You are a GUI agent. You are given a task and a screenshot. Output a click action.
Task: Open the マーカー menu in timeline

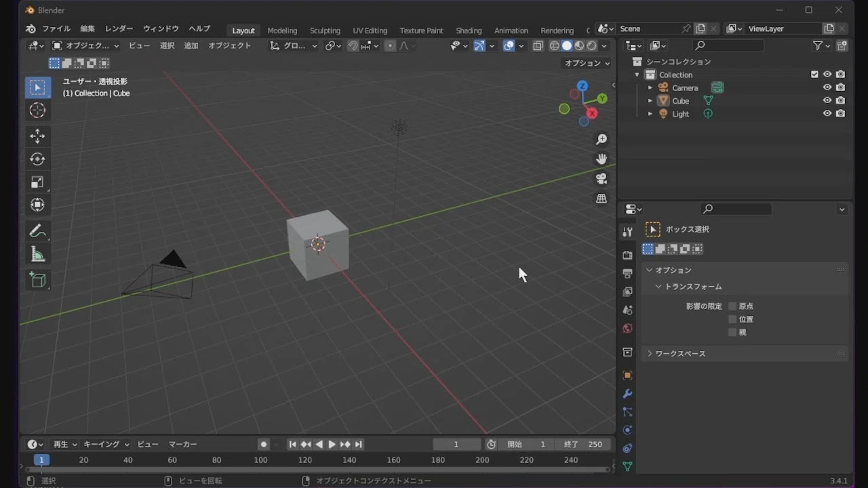(182, 444)
